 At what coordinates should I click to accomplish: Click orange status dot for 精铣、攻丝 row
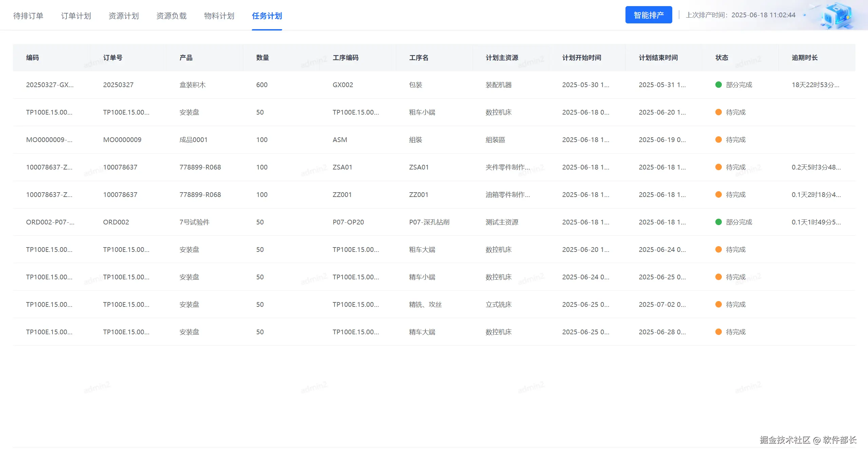coord(718,304)
